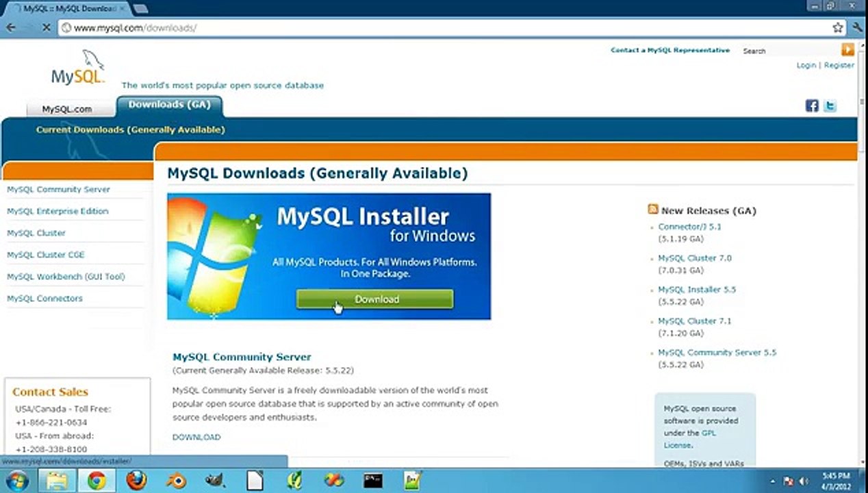Open MySQL Enterprise Edition sidebar link
This screenshot has width=868, height=493.
(x=58, y=211)
